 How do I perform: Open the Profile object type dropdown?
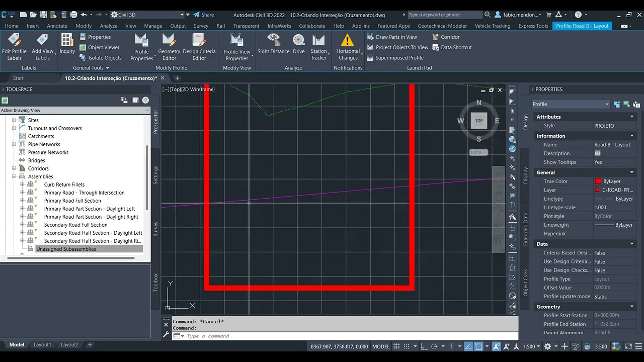(x=571, y=104)
